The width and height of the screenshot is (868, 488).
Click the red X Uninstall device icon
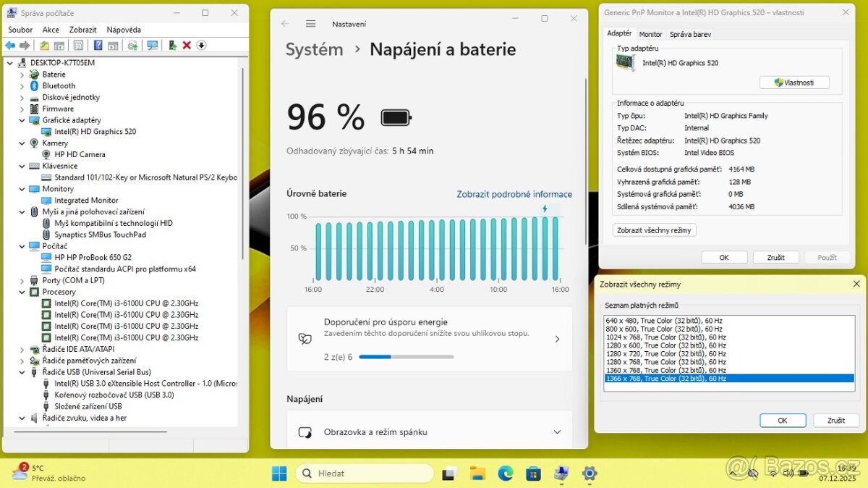186,45
